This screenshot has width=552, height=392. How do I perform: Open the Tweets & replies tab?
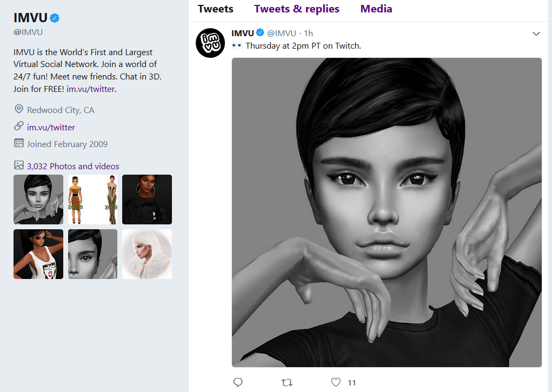click(297, 9)
